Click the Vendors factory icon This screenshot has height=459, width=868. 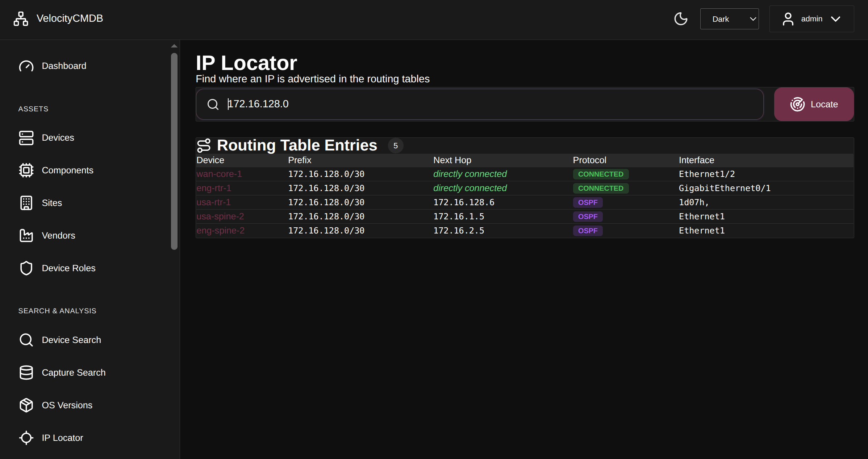pyautogui.click(x=26, y=236)
